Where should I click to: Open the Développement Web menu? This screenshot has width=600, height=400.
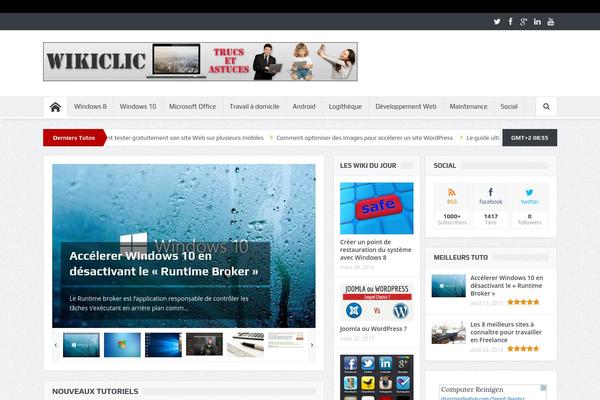pyautogui.click(x=406, y=106)
